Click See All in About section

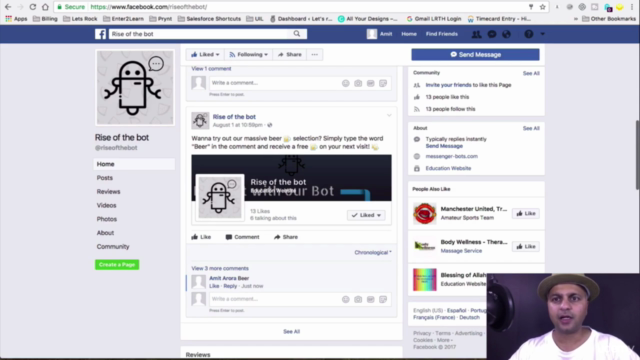tap(531, 128)
